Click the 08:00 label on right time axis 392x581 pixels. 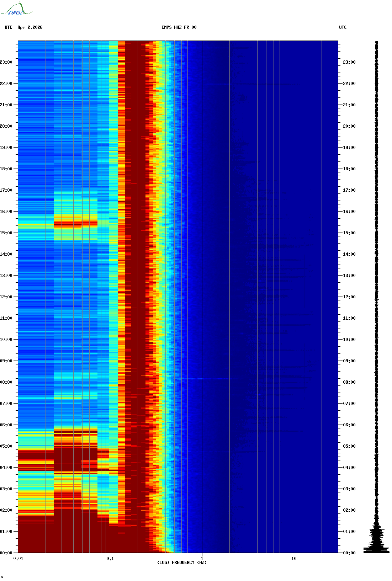tap(349, 382)
